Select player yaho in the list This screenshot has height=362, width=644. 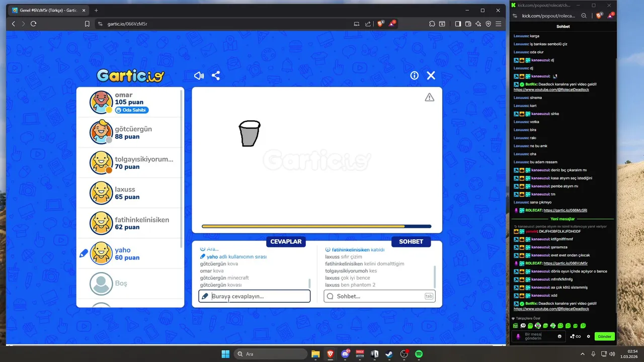pos(130,253)
